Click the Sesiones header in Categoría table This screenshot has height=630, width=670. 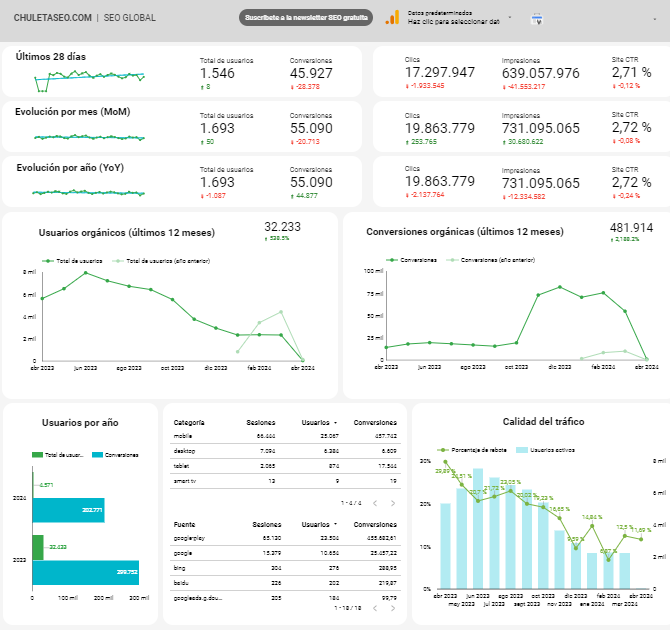coord(262,422)
